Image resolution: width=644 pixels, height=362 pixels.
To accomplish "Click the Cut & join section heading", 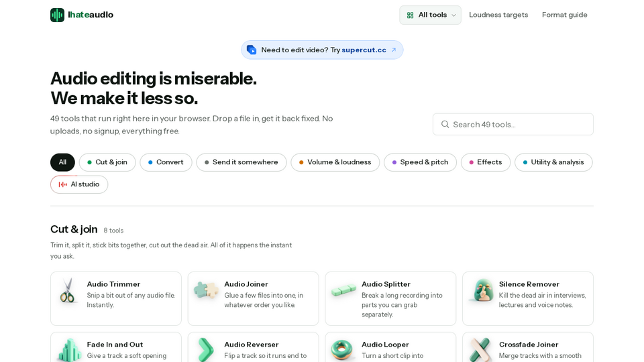I will (x=74, y=229).
